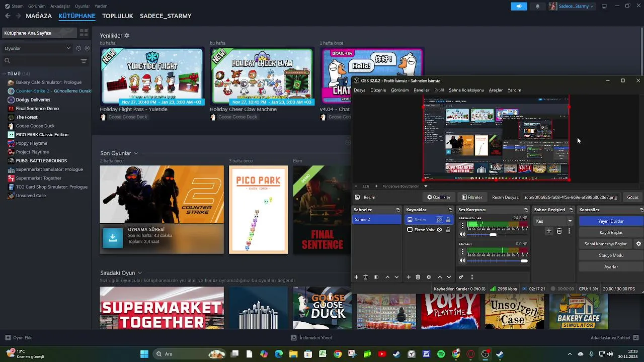Viewport: 644px width, 362px height.
Task: Open Oyunlar category dropdown in Steam
Action: (38, 48)
